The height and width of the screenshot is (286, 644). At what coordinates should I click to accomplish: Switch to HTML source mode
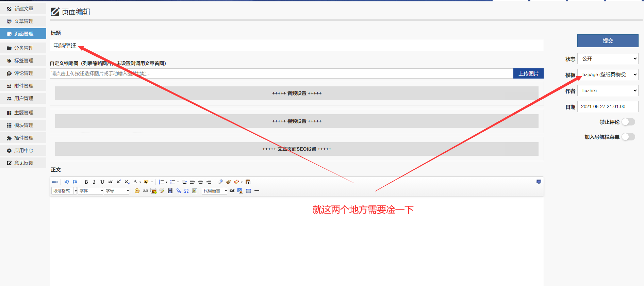click(x=55, y=182)
